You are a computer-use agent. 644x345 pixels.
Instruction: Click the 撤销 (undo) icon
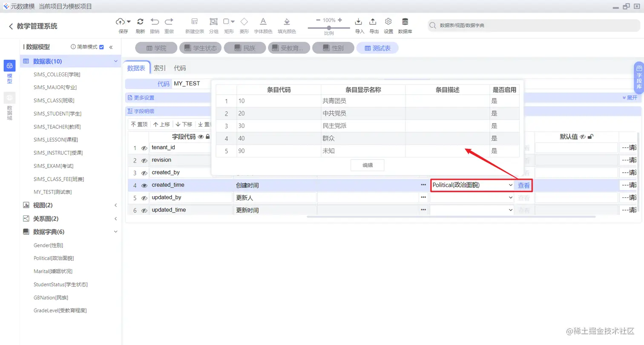coord(155,21)
